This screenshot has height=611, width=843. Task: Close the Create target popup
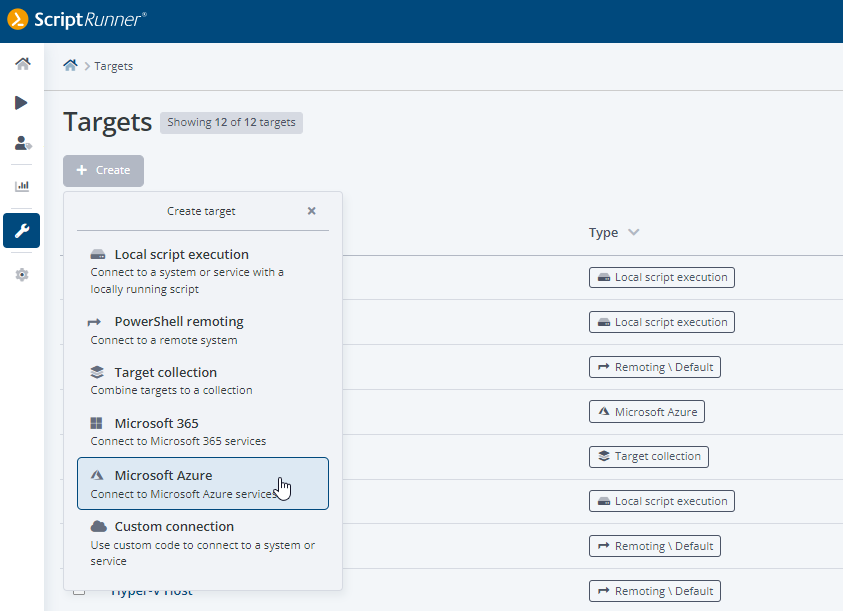(x=311, y=211)
